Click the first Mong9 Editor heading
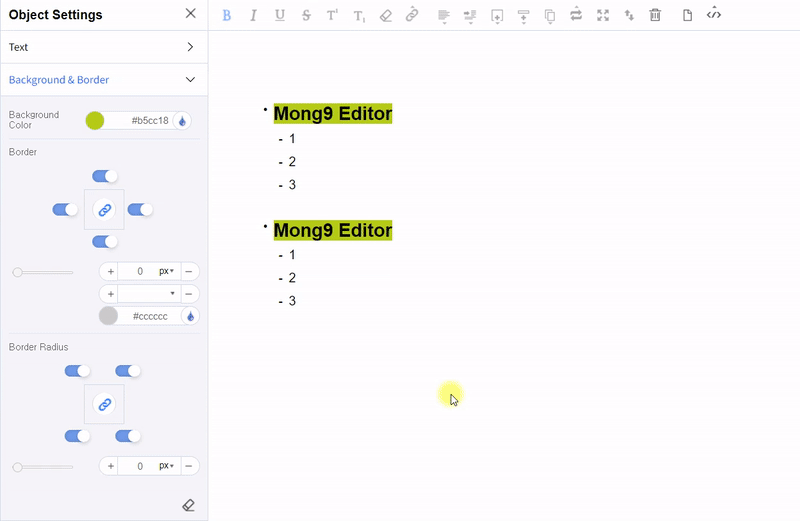This screenshot has width=800, height=521. [333, 113]
